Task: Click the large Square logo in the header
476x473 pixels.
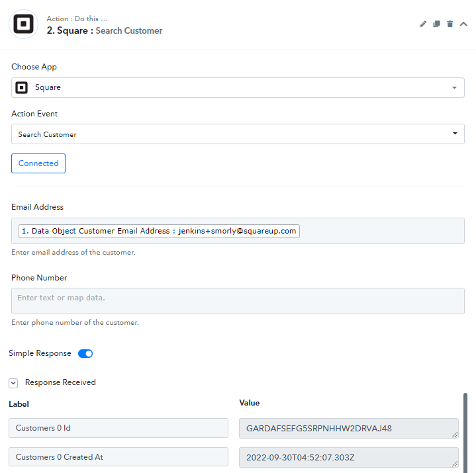Action: (24, 24)
